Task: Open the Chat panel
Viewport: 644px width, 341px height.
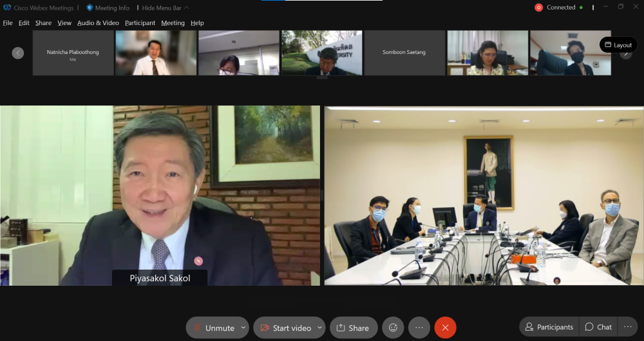Action: click(x=598, y=327)
